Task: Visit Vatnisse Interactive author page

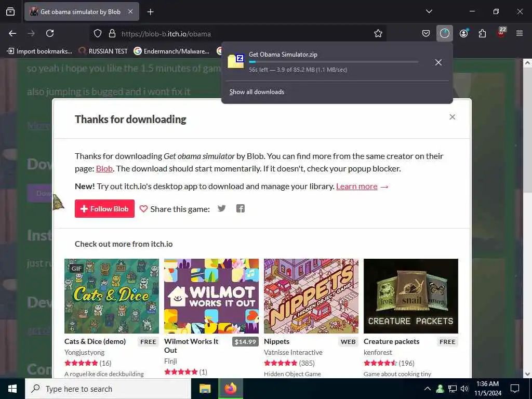Action: coord(293,352)
